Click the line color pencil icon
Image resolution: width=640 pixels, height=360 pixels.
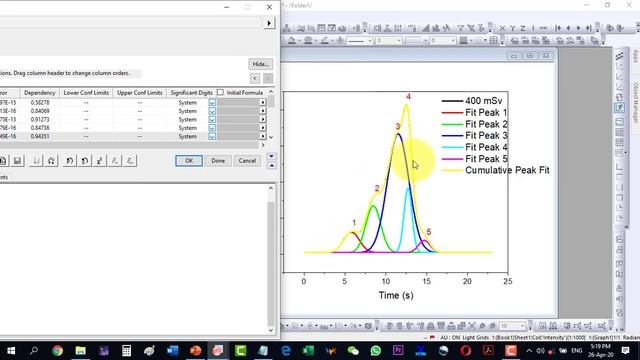325,41
